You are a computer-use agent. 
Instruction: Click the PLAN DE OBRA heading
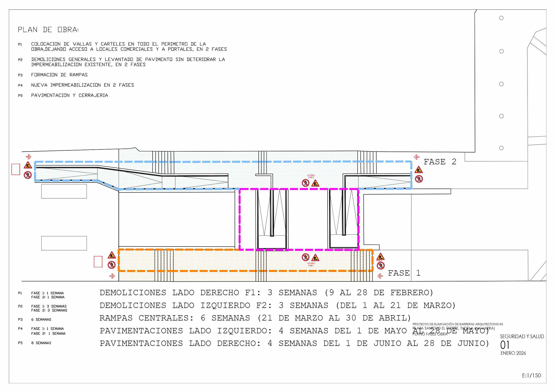48,30
